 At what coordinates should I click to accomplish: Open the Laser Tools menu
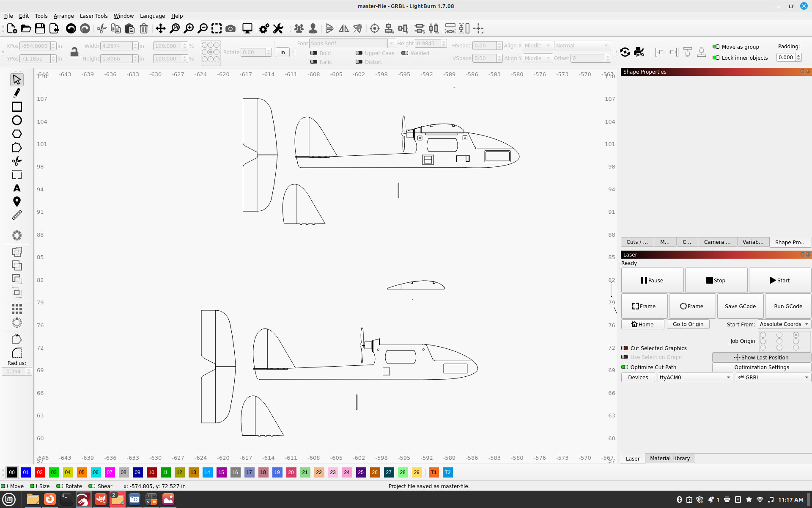93,16
